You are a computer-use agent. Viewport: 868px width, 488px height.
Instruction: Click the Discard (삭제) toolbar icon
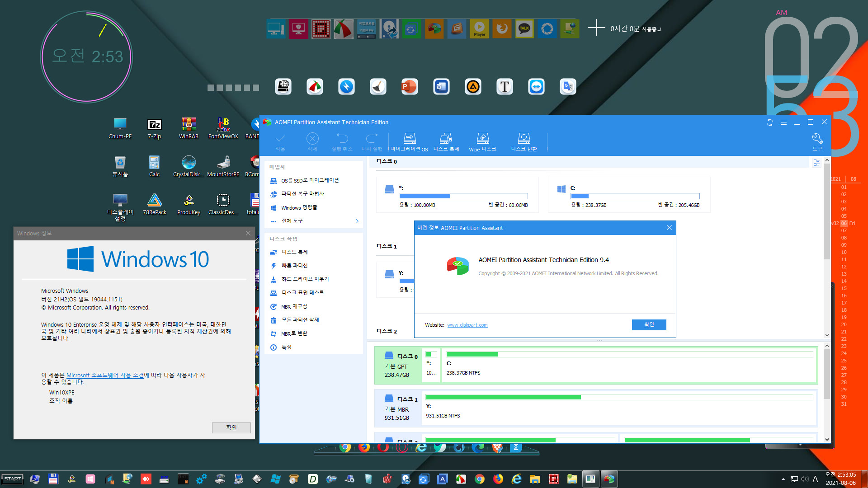(x=312, y=142)
